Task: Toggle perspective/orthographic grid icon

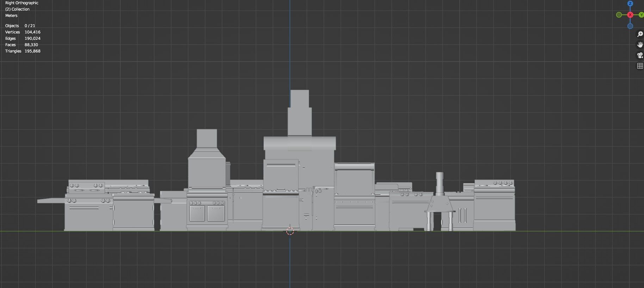Action: click(x=640, y=66)
